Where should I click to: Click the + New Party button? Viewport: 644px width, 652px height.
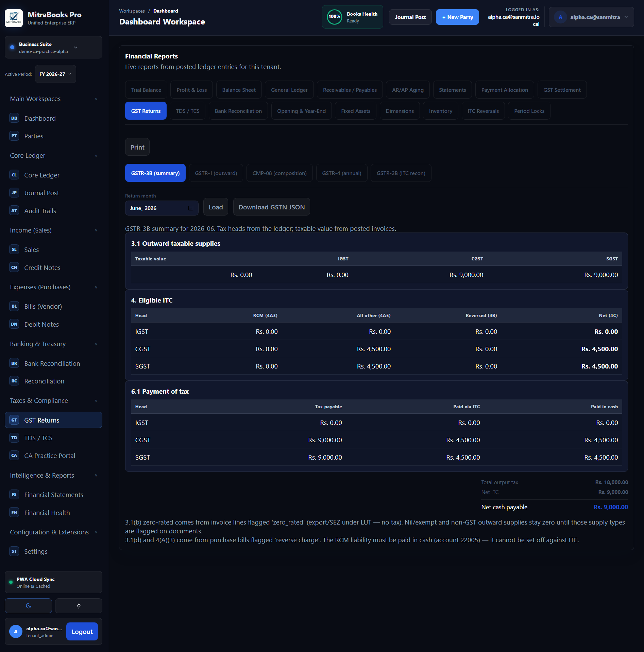point(457,17)
